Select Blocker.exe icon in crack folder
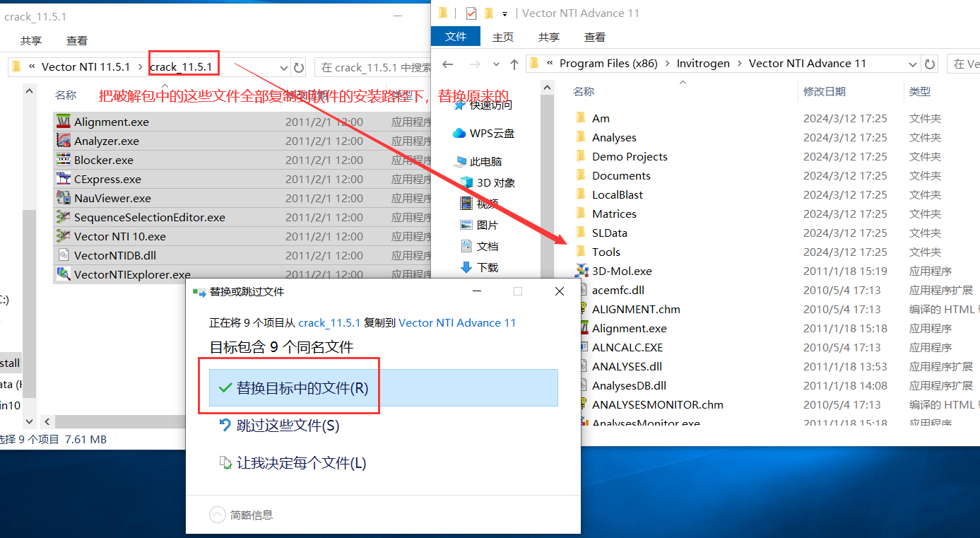980x538 pixels. pyautogui.click(x=64, y=160)
